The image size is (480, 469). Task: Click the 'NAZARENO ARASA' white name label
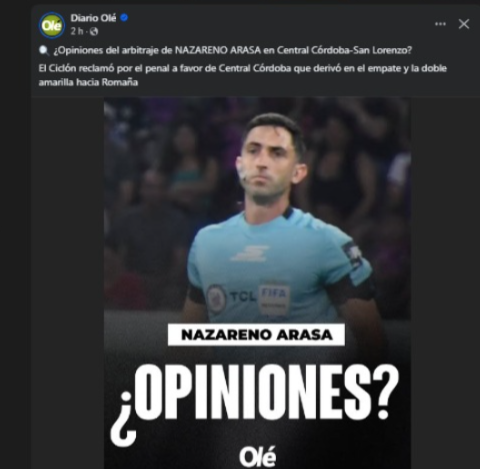pos(256,335)
